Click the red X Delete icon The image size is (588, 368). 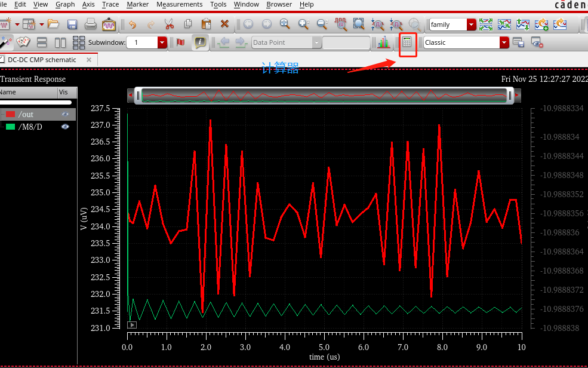pos(224,24)
